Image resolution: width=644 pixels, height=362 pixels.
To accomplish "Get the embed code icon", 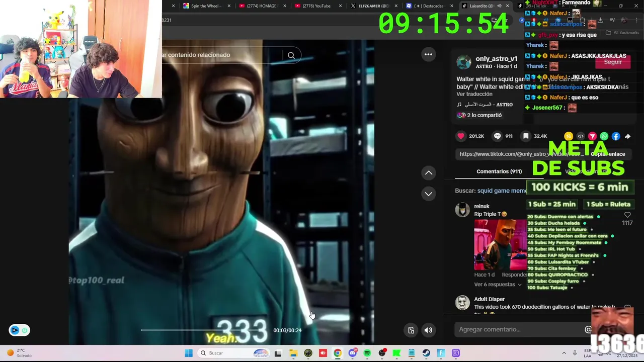I will [x=581, y=136].
